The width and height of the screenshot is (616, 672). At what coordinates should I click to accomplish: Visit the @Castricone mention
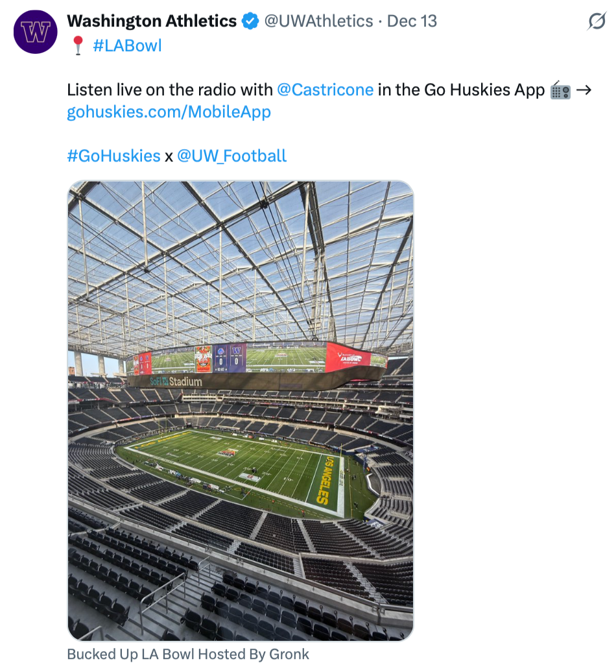coord(325,90)
